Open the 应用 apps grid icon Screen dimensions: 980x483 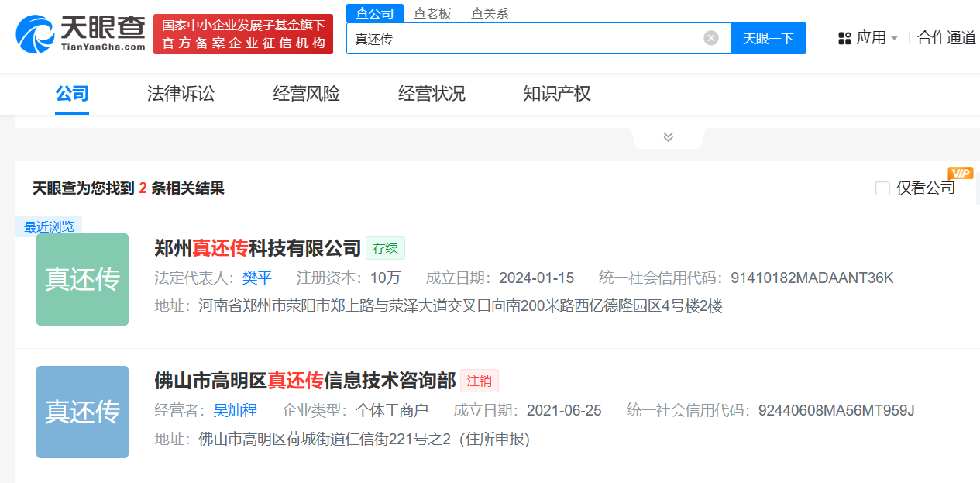tap(843, 37)
